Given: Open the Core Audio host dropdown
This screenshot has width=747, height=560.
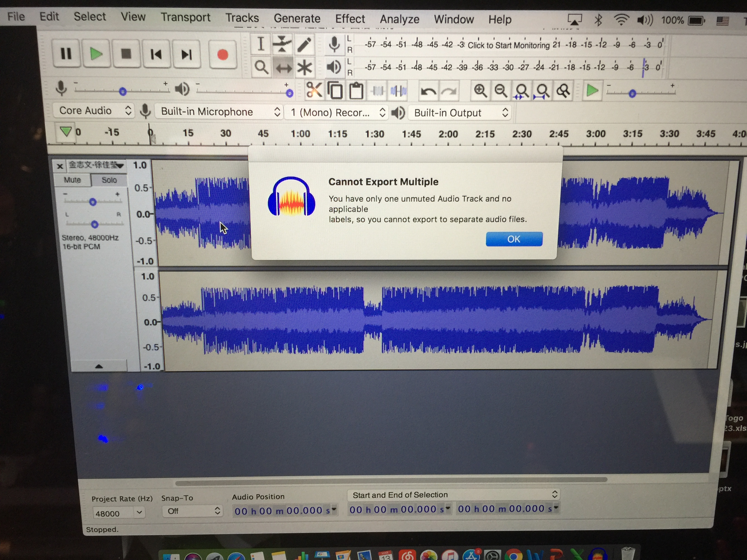Looking at the screenshot, I should [x=94, y=111].
